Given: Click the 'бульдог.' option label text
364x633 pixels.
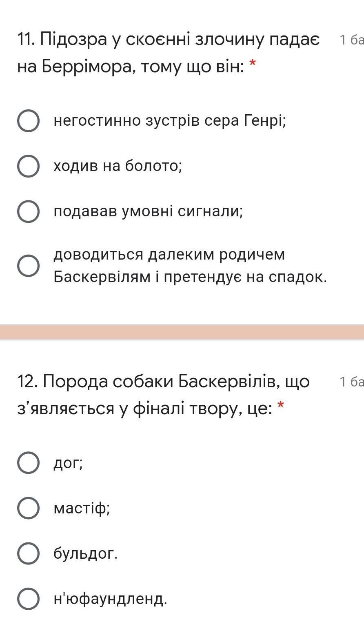Looking at the screenshot, I should click(85, 553).
